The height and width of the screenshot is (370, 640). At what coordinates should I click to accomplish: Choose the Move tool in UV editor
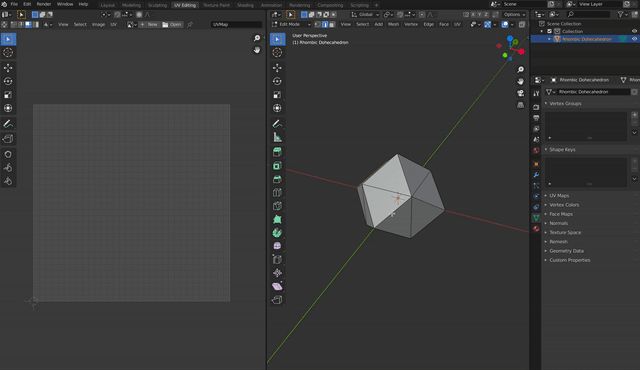point(8,68)
